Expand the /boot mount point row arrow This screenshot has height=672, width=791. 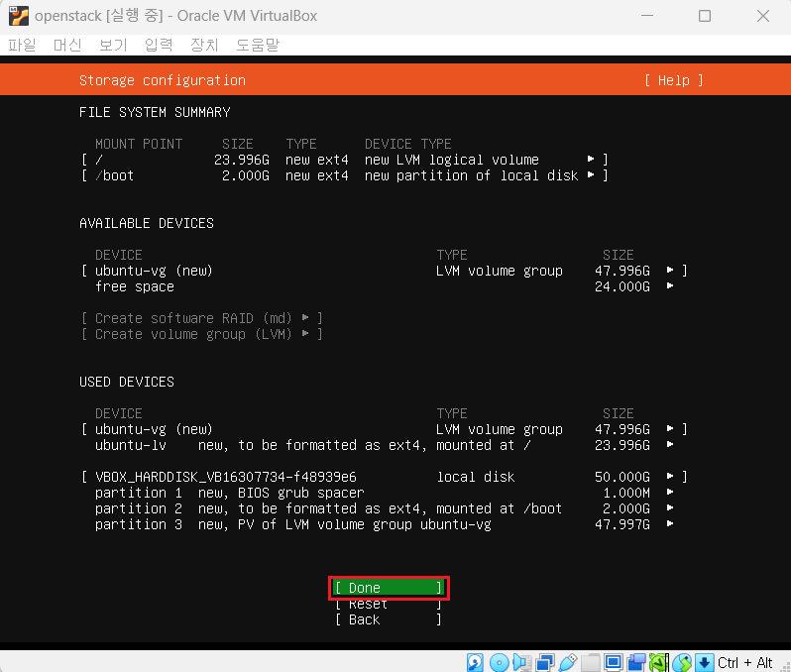click(591, 175)
